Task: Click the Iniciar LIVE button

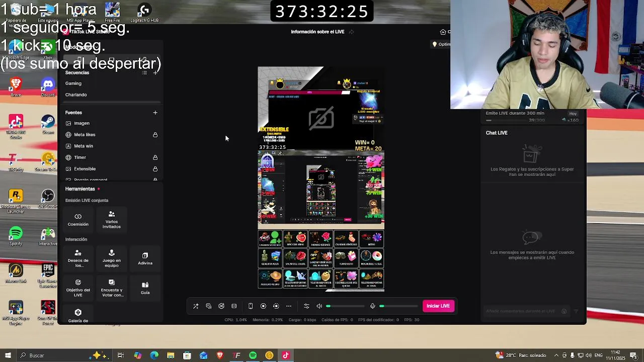Action: (438, 306)
